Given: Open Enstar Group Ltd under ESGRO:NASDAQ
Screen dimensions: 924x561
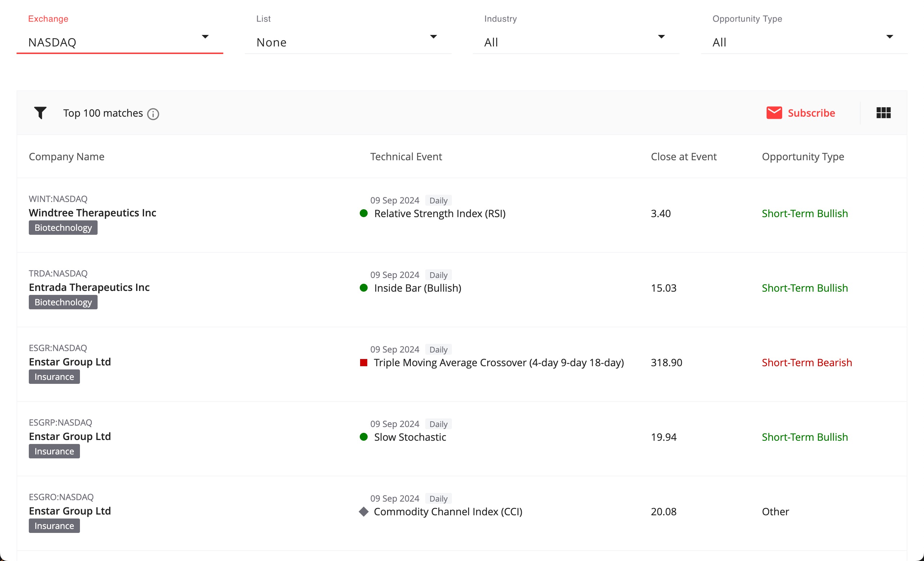Looking at the screenshot, I should pyautogui.click(x=70, y=511).
